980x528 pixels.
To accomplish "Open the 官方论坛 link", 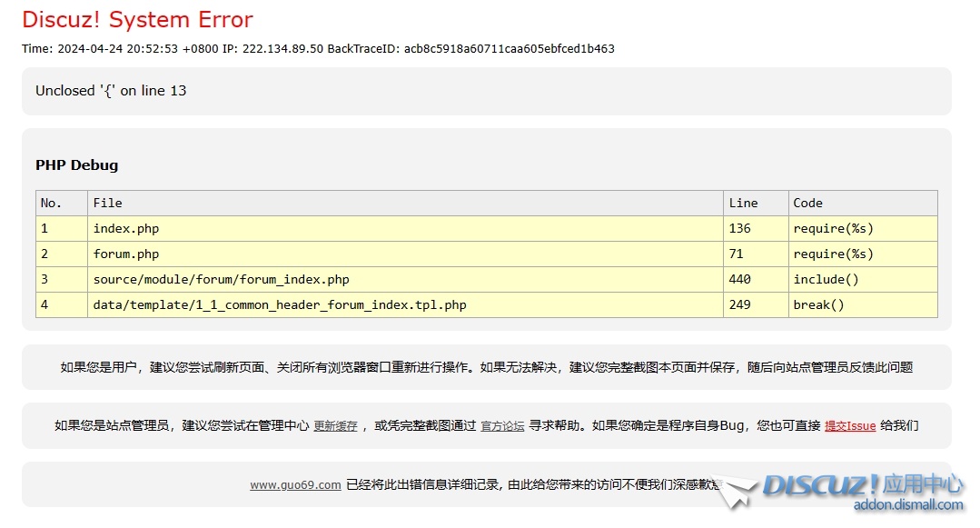I will click(x=502, y=425).
